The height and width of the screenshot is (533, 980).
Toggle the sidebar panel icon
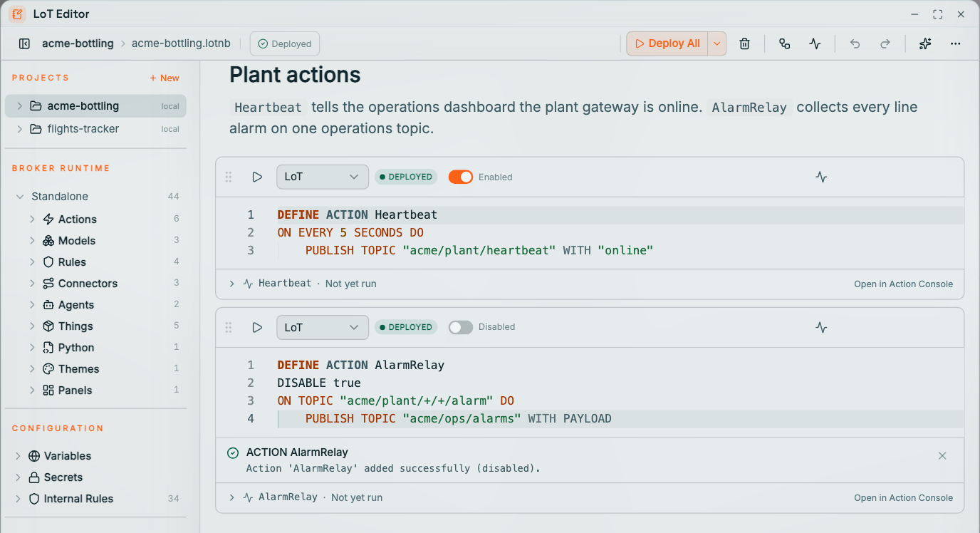(x=24, y=43)
